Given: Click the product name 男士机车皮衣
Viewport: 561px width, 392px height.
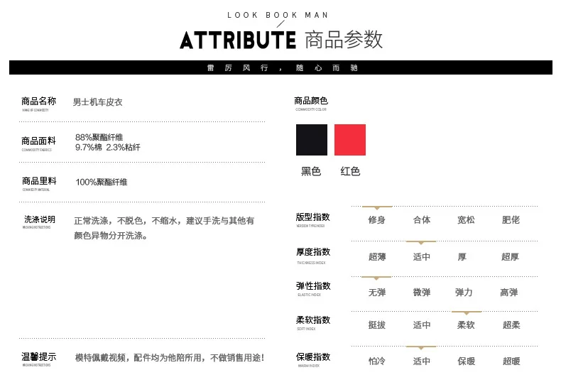Looking at the screenshot, I should [98, 102].
